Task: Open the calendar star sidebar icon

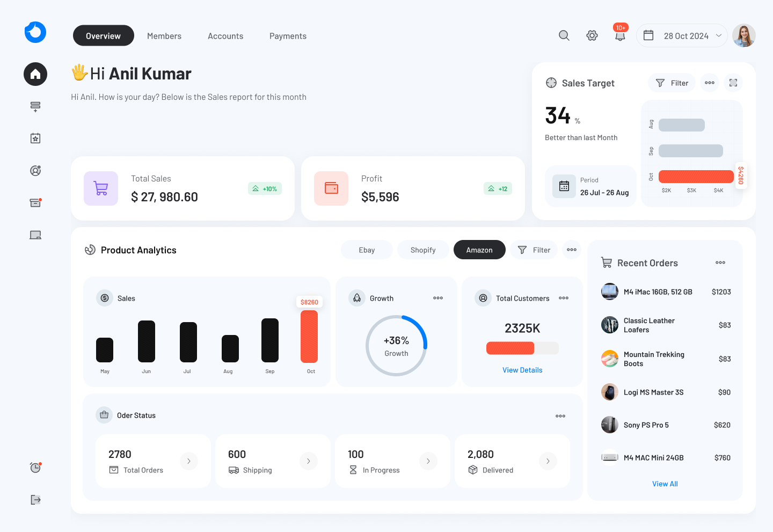Action: pos(35,139)
